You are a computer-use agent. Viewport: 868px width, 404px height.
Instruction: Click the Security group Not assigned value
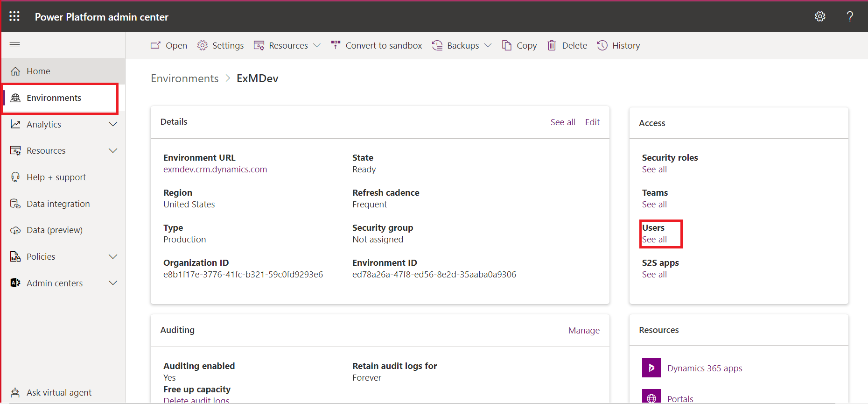(378, 240)
